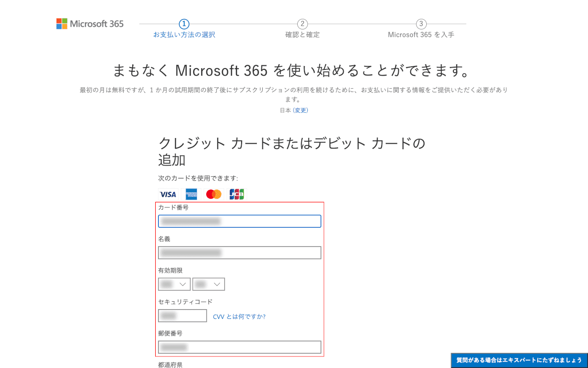Open the 質問がある場合はエキスパートにたずねましょう chat button
Image resolution: width=588 pixels, height=368 pixels.
pyautogui.click(x=519, y=360)
